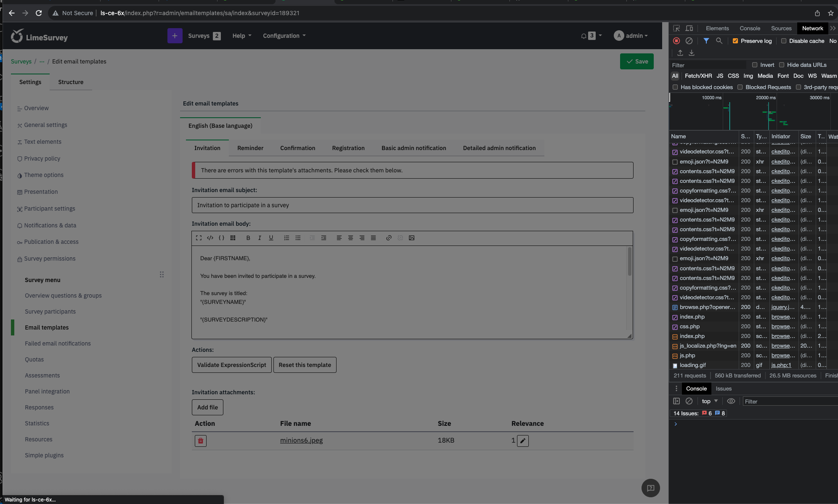Screen dimensions: 838x504
Task: Uncheck the Preserve log checkbox
Action: pyautogui.click(x=735, y=41)
